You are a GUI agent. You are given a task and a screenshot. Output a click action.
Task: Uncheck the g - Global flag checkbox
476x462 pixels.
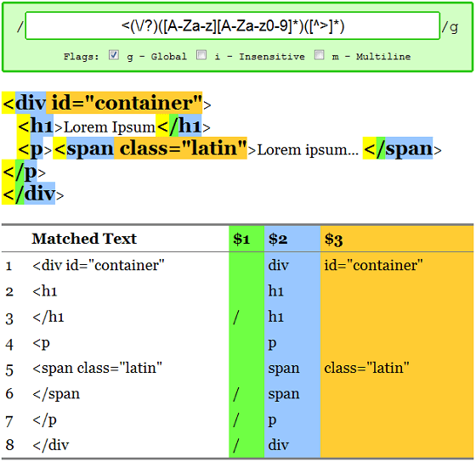[x=114, y=55]
